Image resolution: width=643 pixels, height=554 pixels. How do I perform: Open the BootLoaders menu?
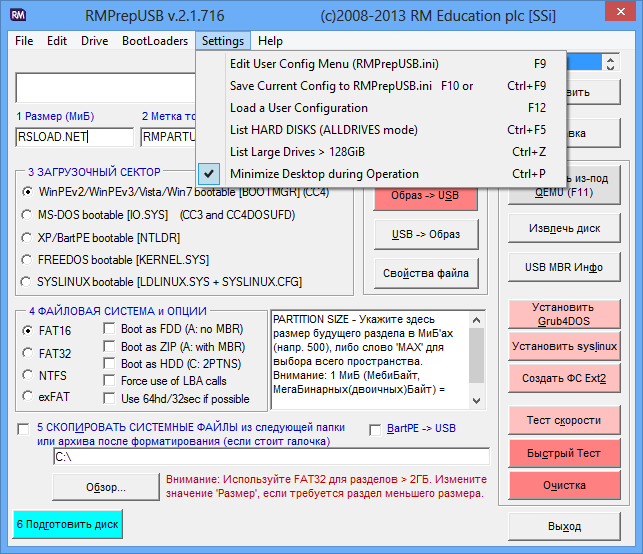coord(155,41)
